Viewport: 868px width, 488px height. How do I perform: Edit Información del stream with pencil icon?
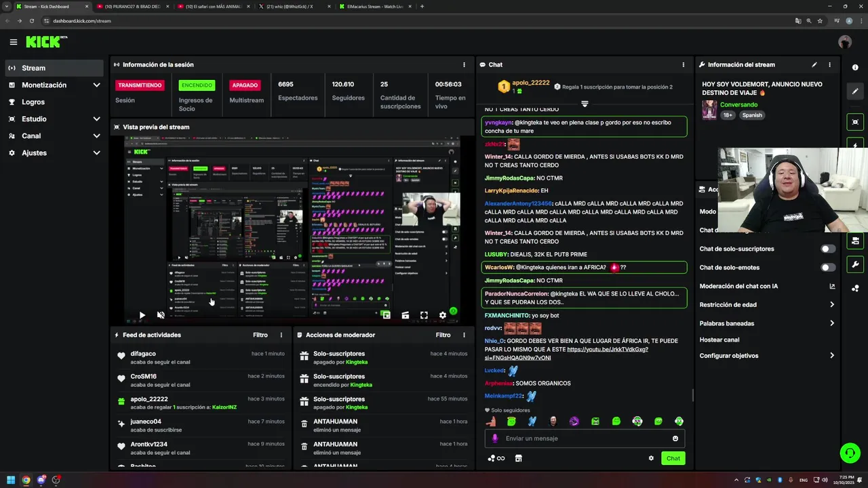(814, 64)
